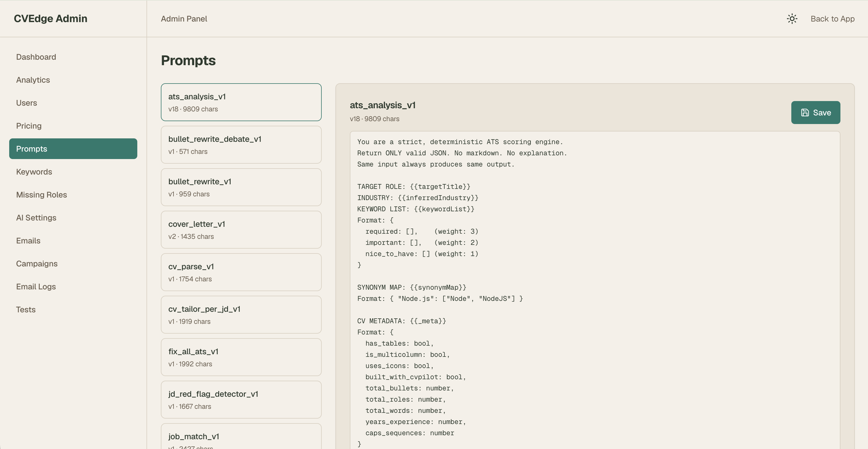
Task: Click the Prompts page heading
Action: pos(188,61)
